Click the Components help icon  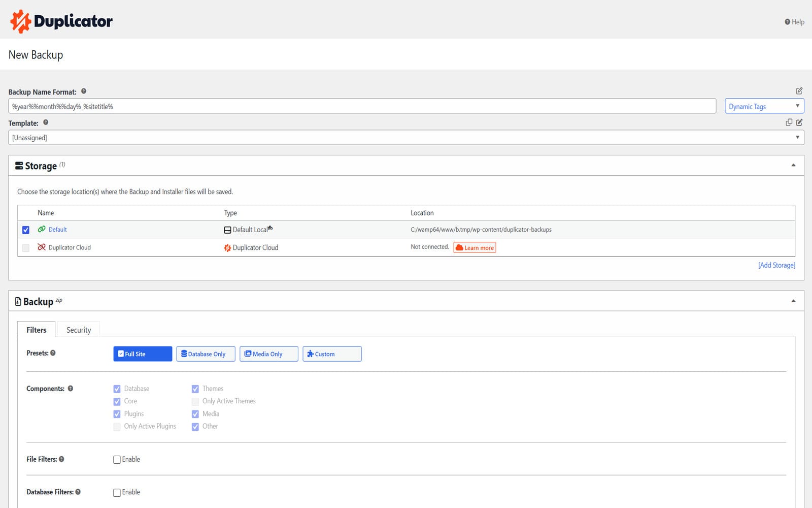pos(71,389)
